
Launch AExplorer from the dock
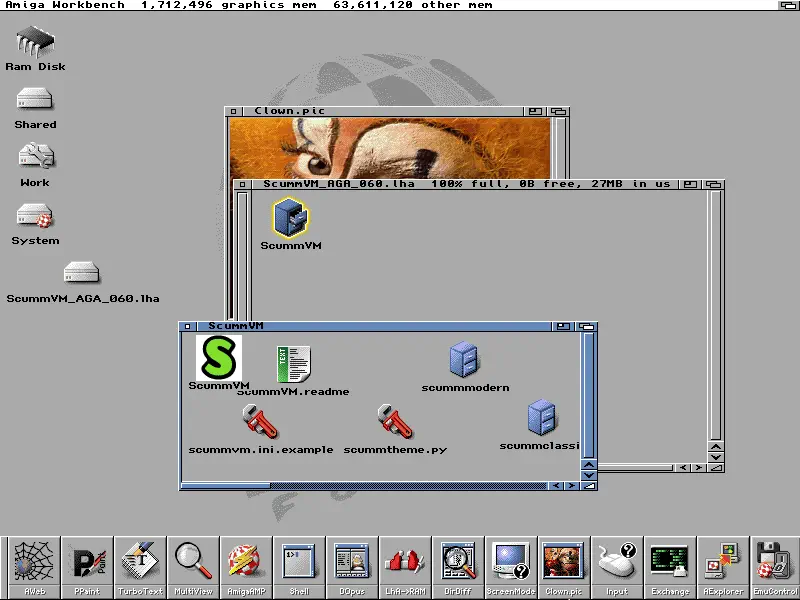[723, 567]
